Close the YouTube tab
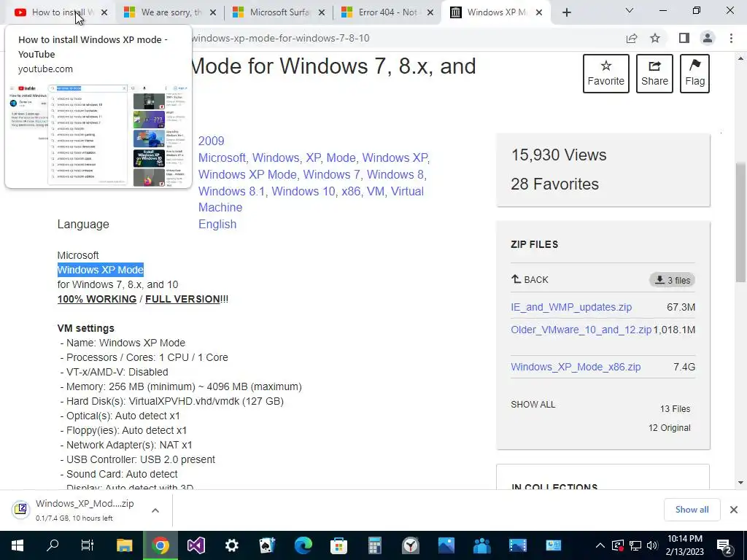The image size is (747, 560). click(x=104, y=12)
